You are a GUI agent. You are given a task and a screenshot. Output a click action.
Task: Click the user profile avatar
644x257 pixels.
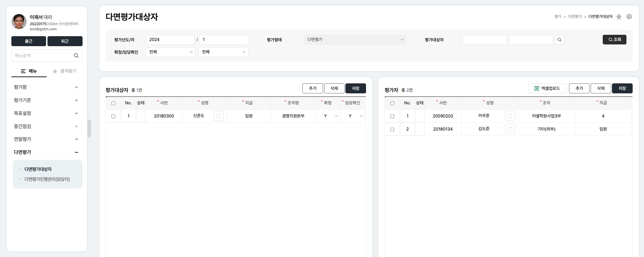pos(19,22)
